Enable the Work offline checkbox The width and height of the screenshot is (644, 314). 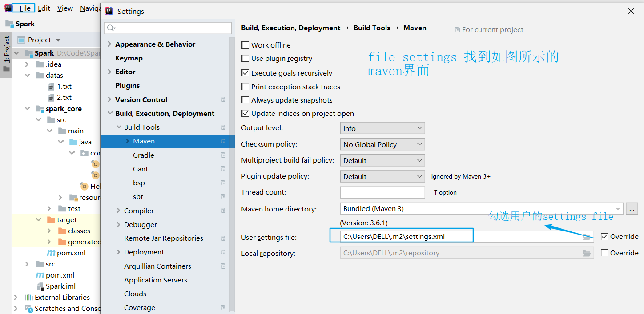(245, 45)
